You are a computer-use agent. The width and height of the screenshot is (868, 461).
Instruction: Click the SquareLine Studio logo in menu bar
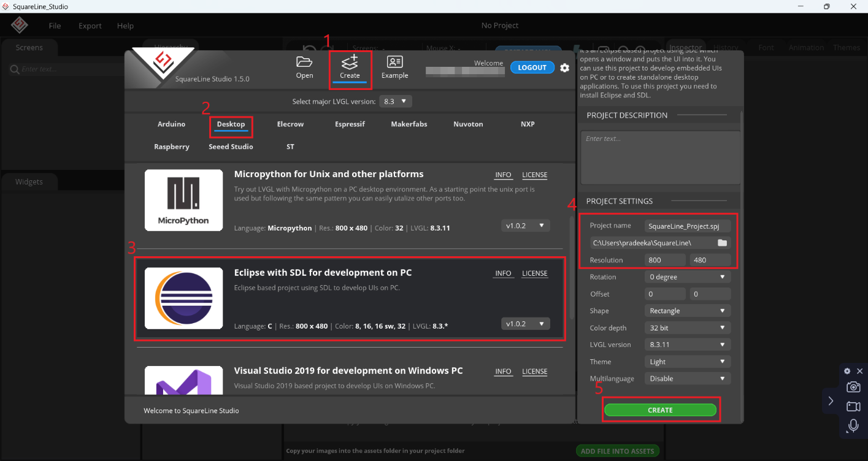(20, 26)
